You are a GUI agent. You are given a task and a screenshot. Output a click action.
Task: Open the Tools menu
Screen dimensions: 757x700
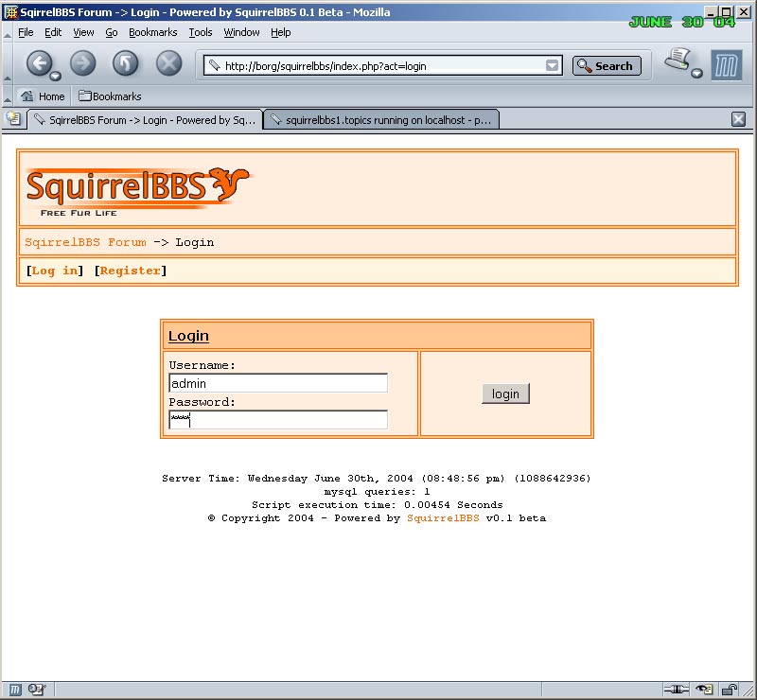click(201, 32)
